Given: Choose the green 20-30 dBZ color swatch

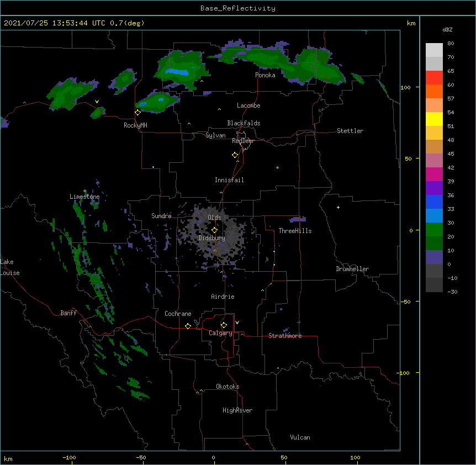Looking at the screenshot, I should point(434,230).
